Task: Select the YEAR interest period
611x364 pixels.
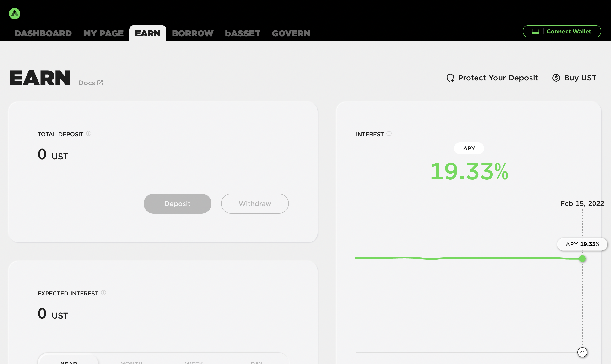Action: [69, 362]
